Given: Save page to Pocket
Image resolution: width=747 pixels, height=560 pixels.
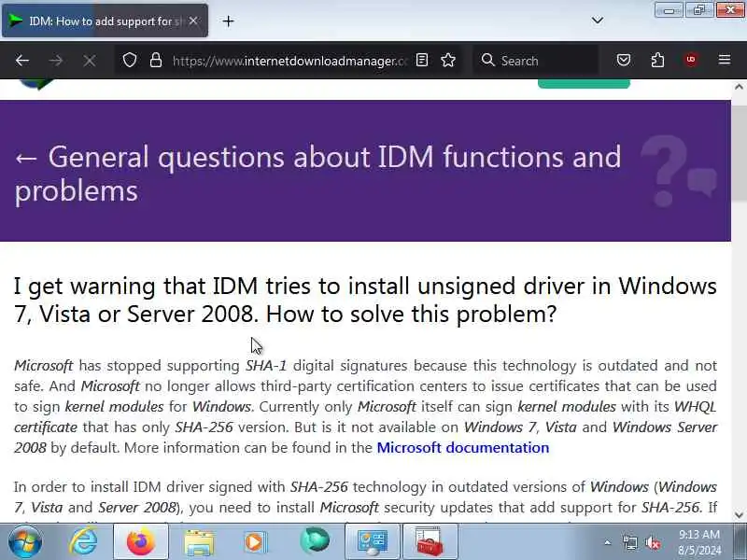Looking at the screenshot, I should pyautogui.click(x=624, y=61).
